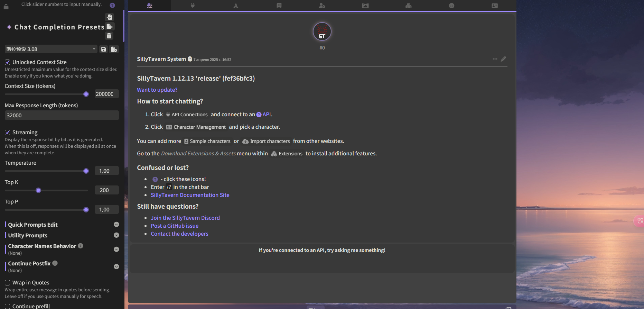Toggle Streaming checkbox

[x=7, y=133]
